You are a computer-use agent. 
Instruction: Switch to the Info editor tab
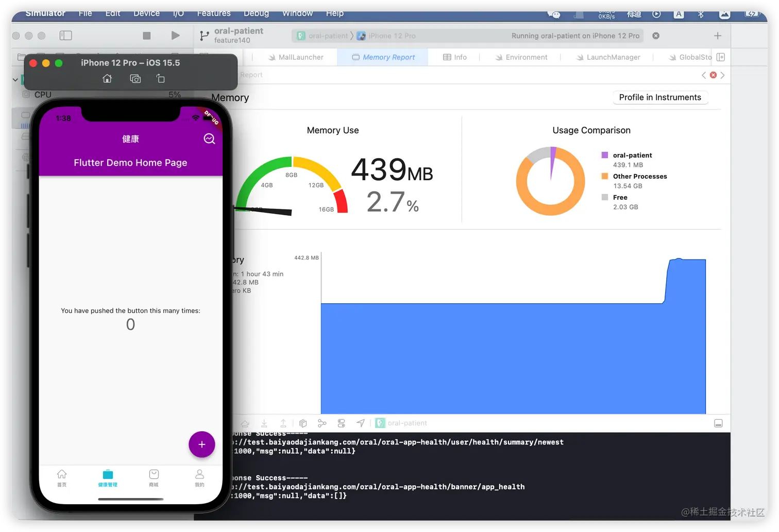click(x=455, y=57)
